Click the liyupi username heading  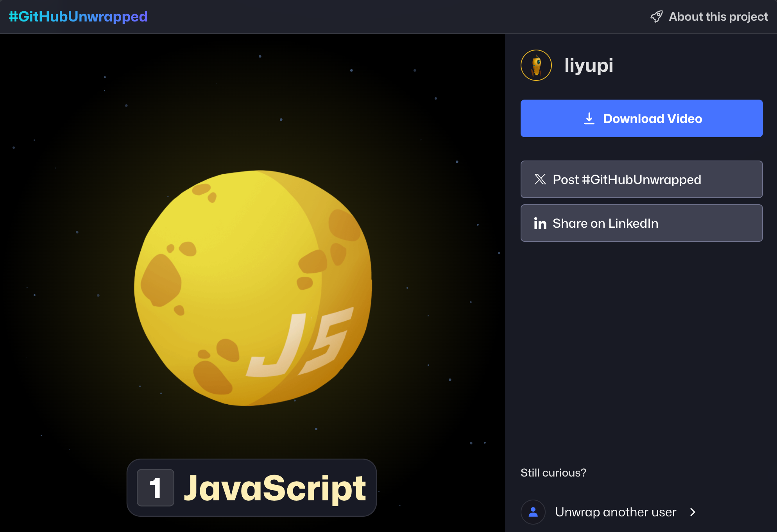pos(589,65)
